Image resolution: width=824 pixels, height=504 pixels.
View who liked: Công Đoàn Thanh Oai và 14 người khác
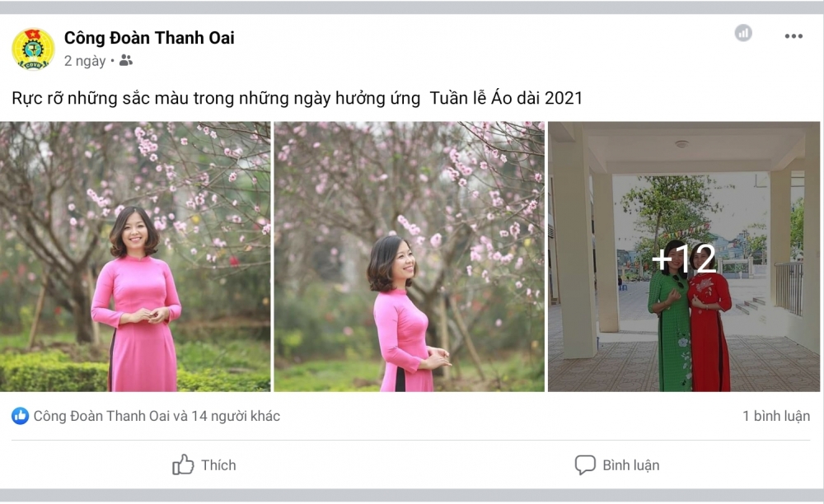(x=157, y=416)
